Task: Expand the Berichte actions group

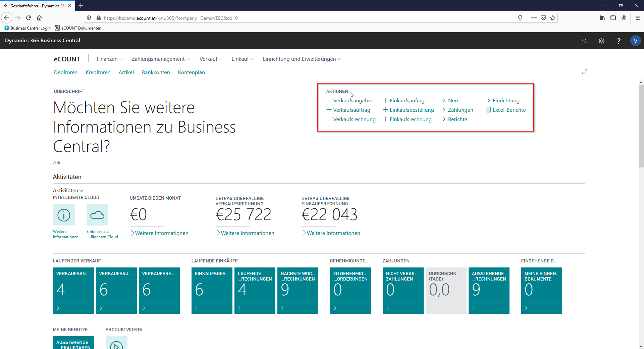Action: pos(455,119)
